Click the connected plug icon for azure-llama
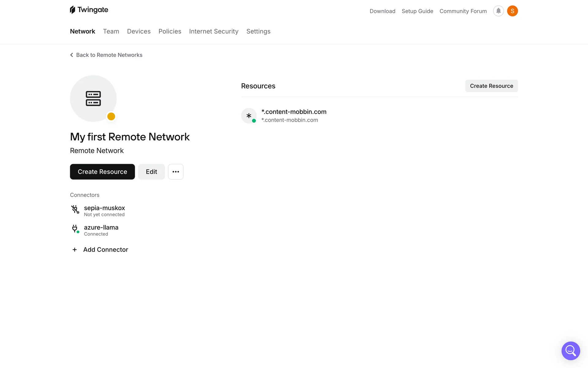588x368 pixels. click(x=75, y=229)
